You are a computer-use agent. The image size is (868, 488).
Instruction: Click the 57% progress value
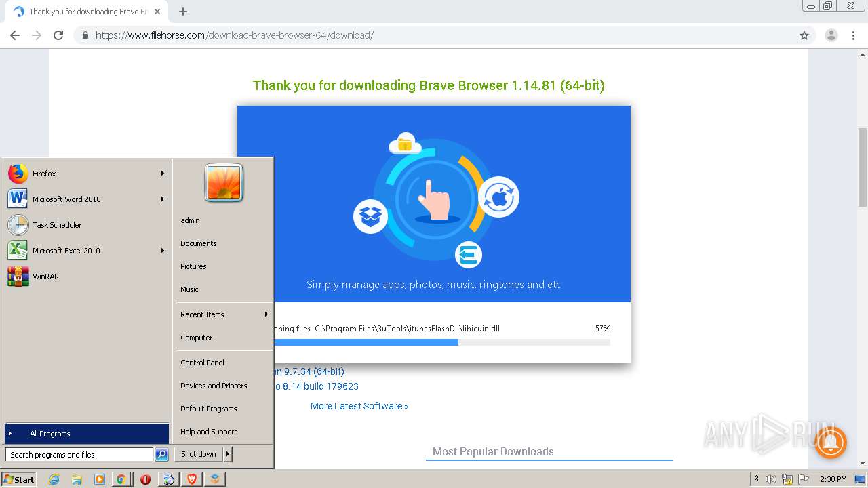pyautogui.click(x=603, y=329)
